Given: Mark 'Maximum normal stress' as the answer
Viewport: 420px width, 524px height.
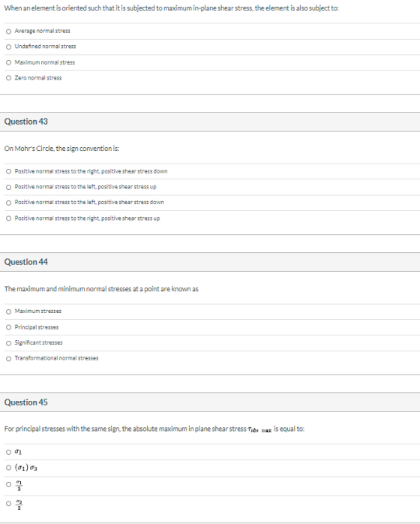Looking at the screenshot, I should click(9, 62).
